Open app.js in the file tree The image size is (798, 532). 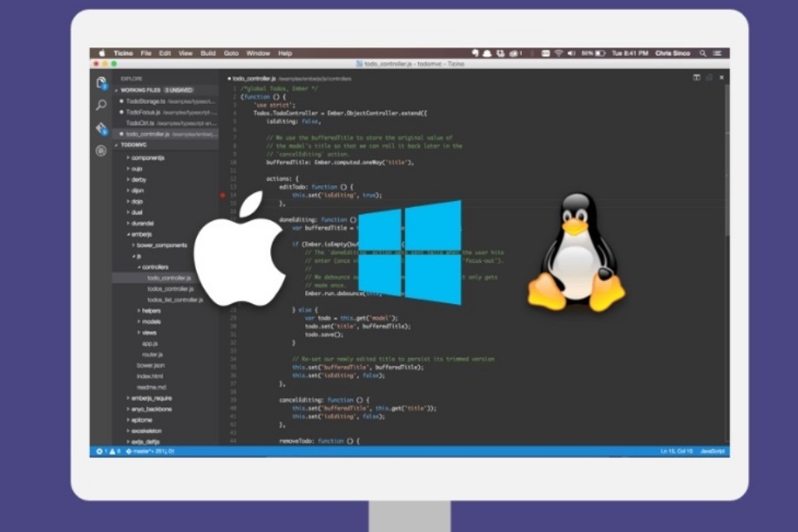[150, 343]
